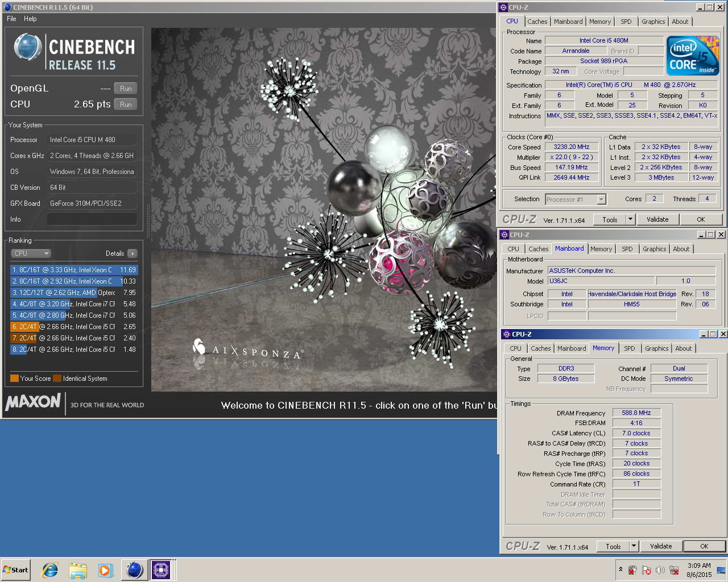728x582 pixels.
Task: Switch to CPU-Z taskbar icon
Action: (x=161, y=570)
